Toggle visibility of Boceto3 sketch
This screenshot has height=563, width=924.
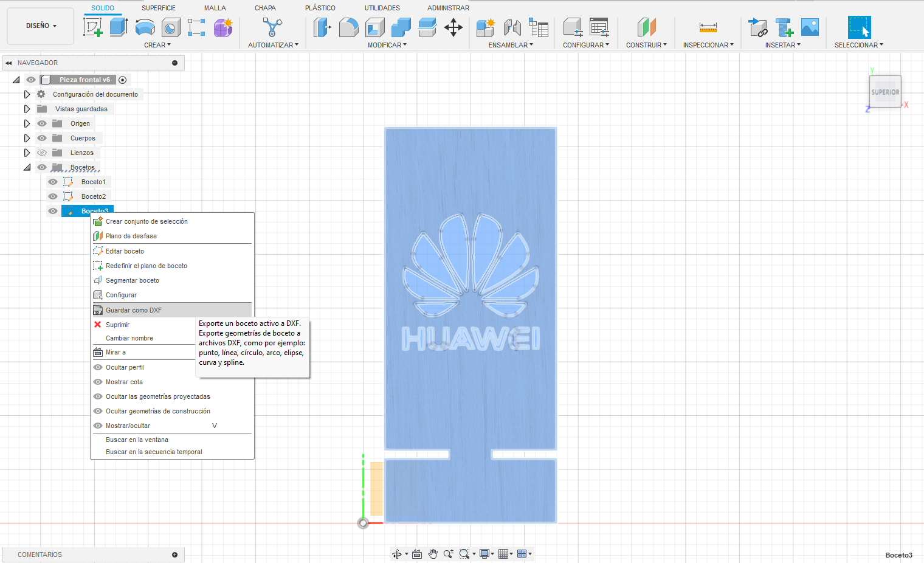[53, 211]
